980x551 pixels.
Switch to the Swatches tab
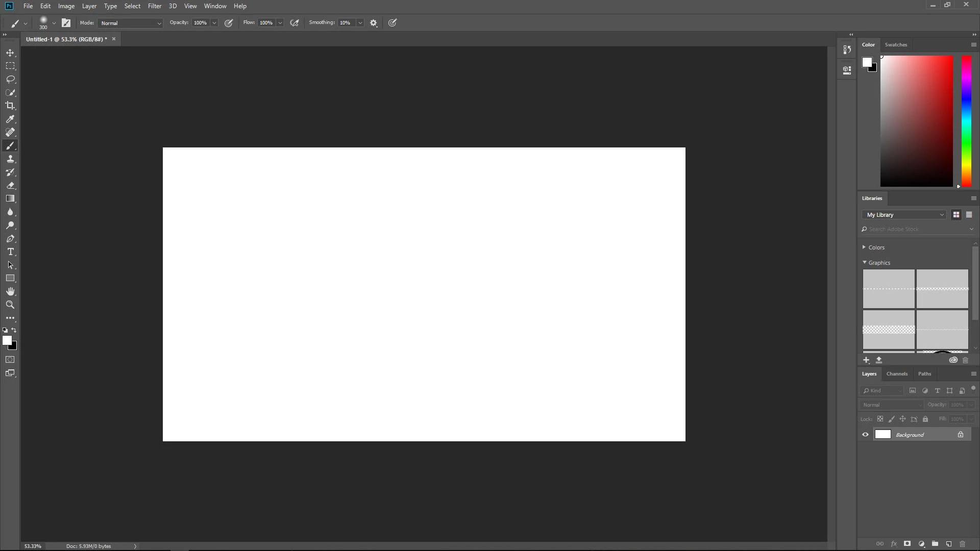(896, 45)
